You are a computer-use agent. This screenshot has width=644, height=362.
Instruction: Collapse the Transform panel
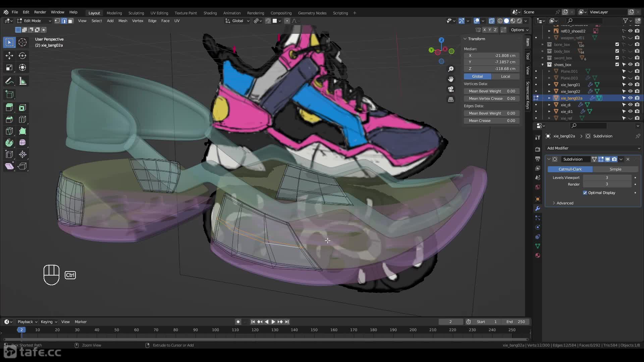click(x=465, y=39)
